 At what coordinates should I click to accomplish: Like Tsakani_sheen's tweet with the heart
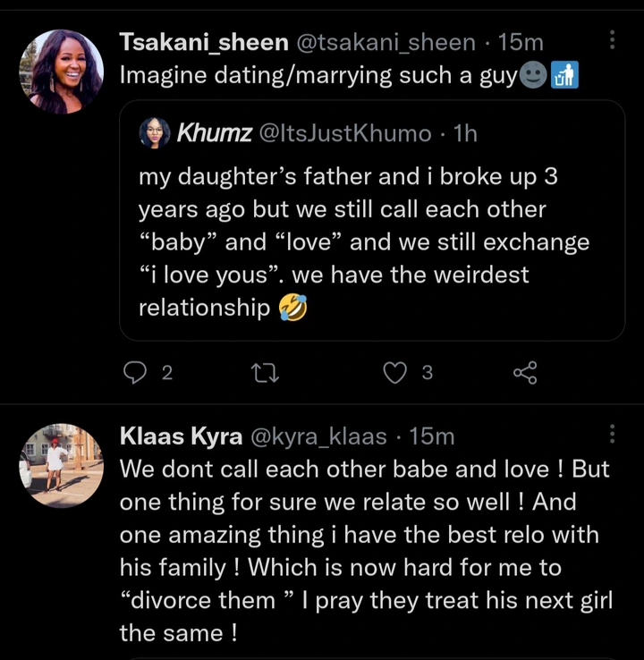click(394, 373)
